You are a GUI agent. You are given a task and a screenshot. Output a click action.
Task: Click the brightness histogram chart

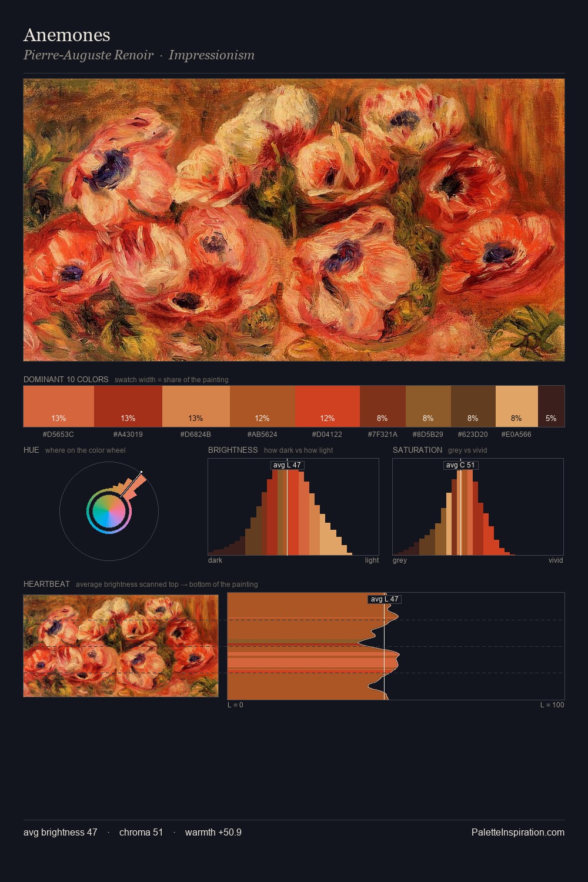pos(293,507)
